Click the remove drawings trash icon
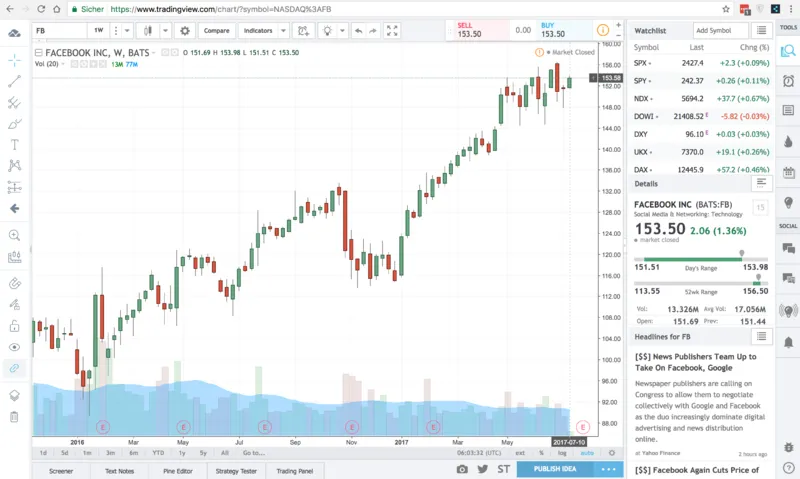This screenshot has width=800, height=479. (14, 417)
